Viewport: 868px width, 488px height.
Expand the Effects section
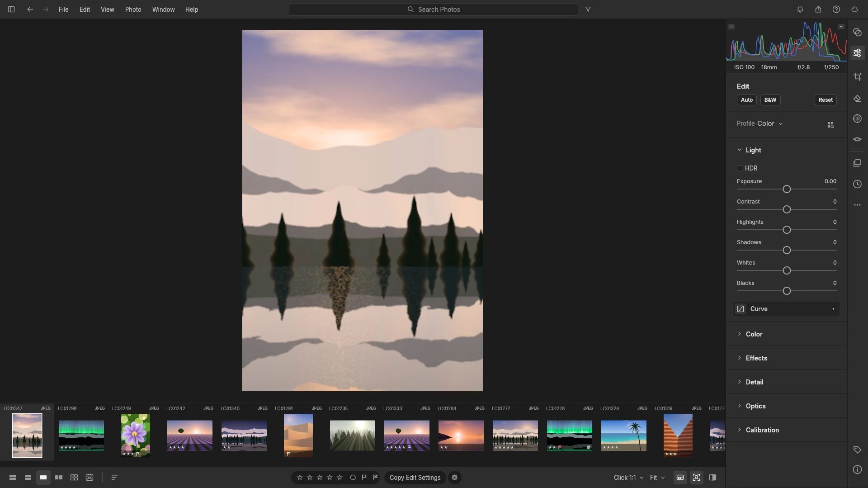739,358
